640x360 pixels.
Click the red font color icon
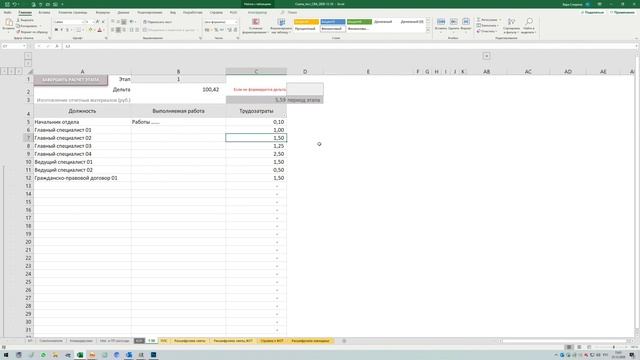pos(99,30)
